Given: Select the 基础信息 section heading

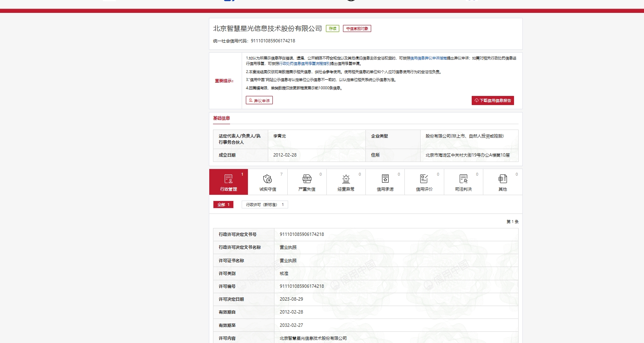Looking at the screenshot, I should pyautogui.click(x=221, y=118).
